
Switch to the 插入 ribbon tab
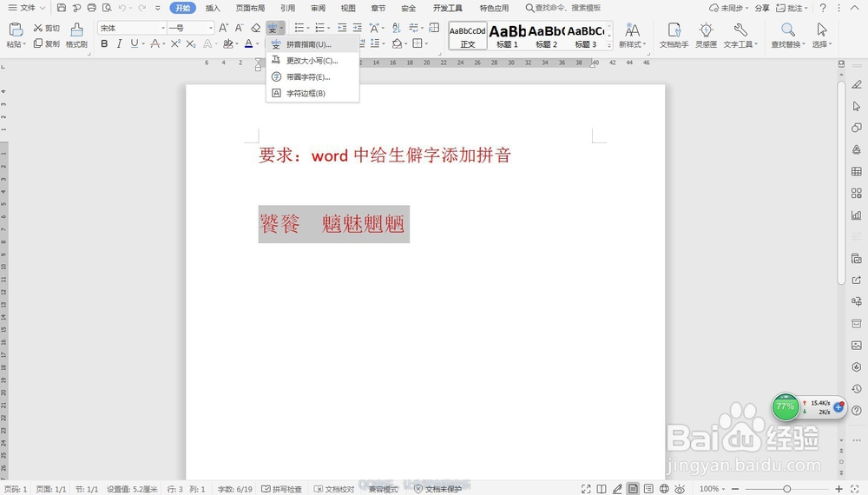click(213, 8)
